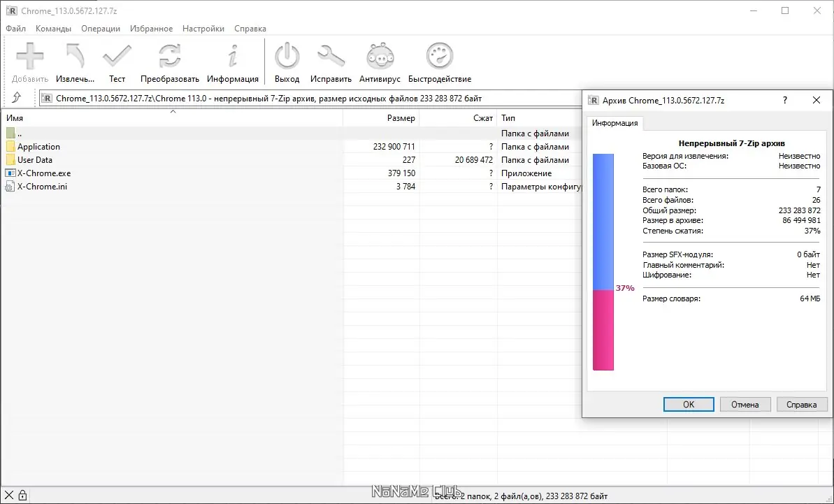Switch to the Информация tab
The height and width of the screenshot is (504, 834).
click(615, 123)
